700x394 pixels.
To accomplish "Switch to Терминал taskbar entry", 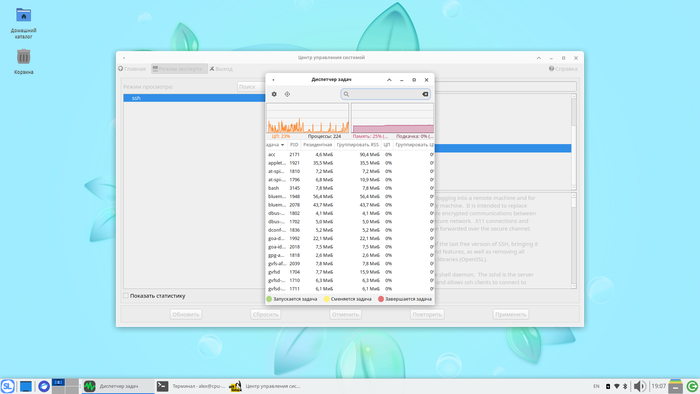I will coord(191,386).
